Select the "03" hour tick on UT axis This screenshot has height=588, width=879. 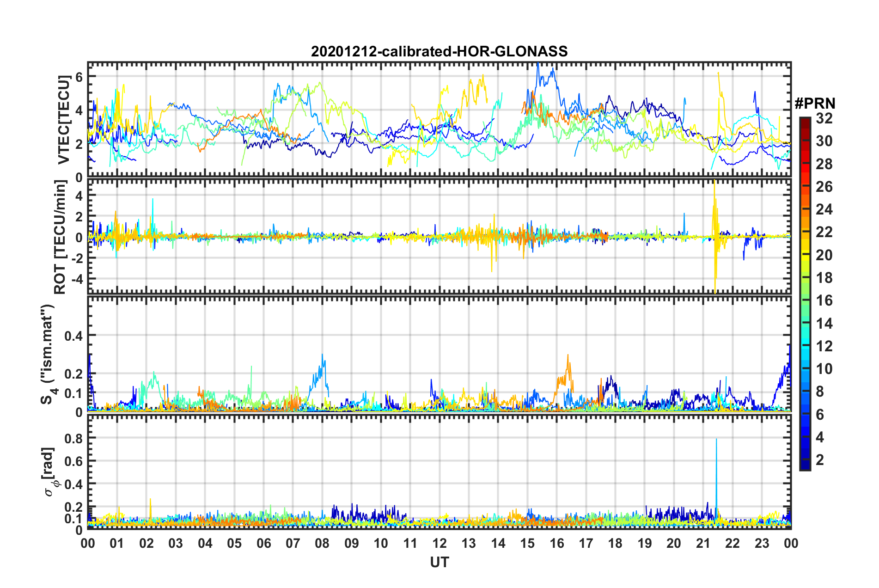176,543
